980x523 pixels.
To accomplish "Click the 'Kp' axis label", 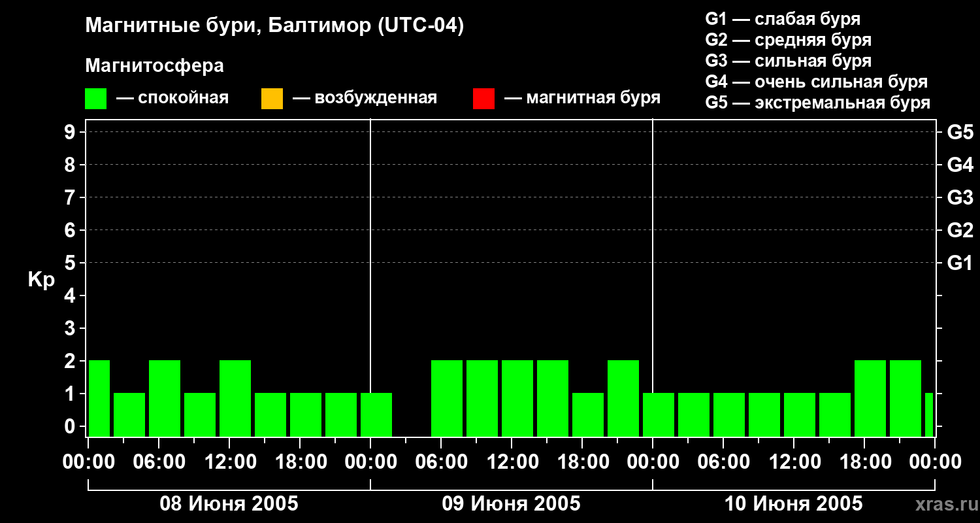I will 41,280.
